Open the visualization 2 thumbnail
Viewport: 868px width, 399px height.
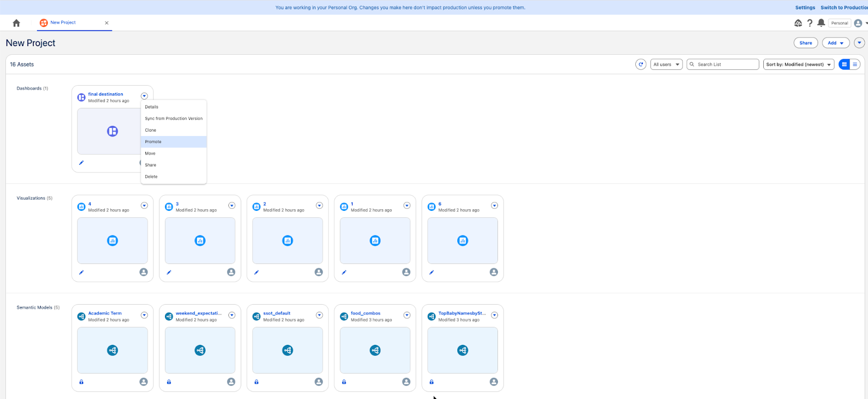point(288,241)
